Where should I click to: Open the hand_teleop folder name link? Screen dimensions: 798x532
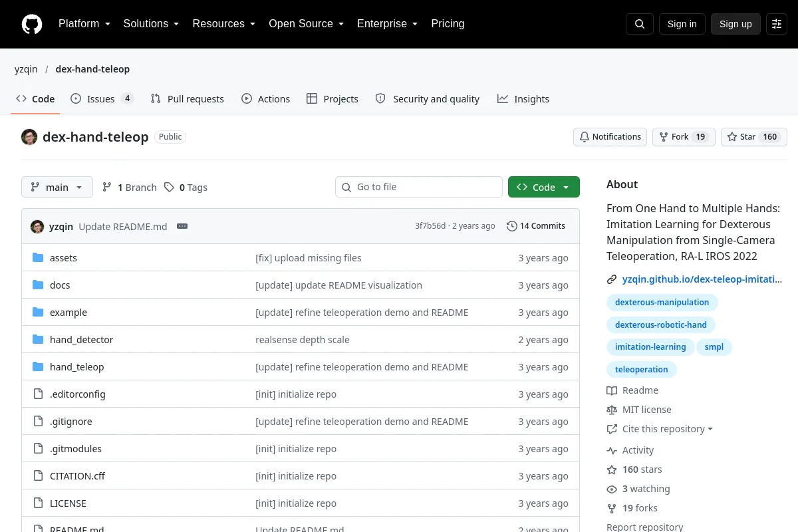click(77, 367)
